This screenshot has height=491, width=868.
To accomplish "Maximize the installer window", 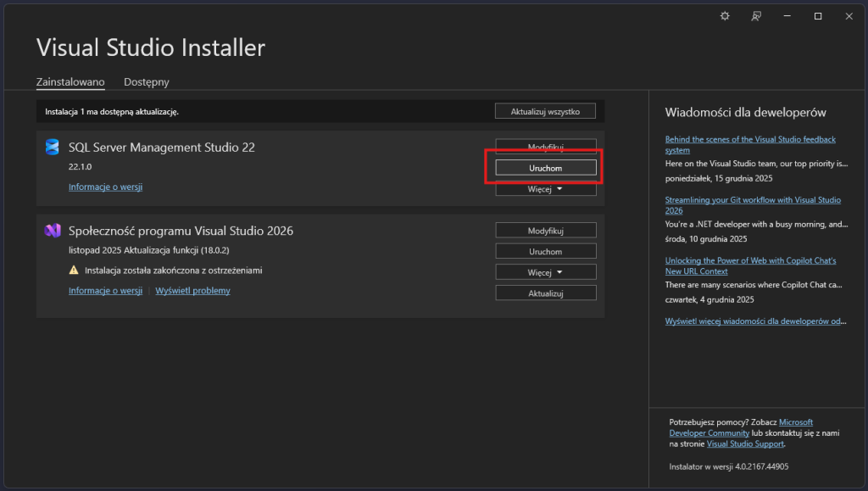I will pos(818,16).
